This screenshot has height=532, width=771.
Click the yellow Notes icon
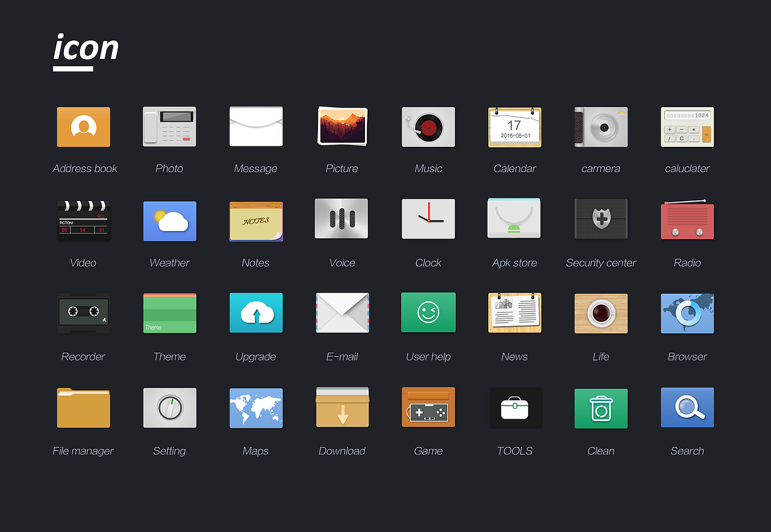[x=256, y=221]
